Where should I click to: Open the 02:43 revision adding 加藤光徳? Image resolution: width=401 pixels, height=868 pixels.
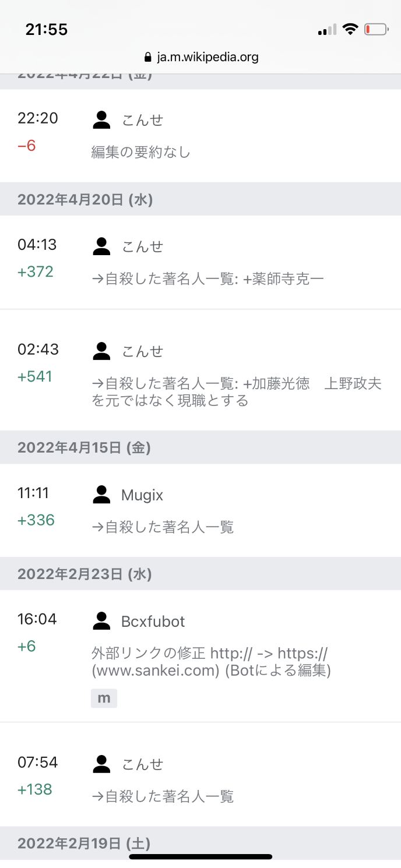coord(38,350)
